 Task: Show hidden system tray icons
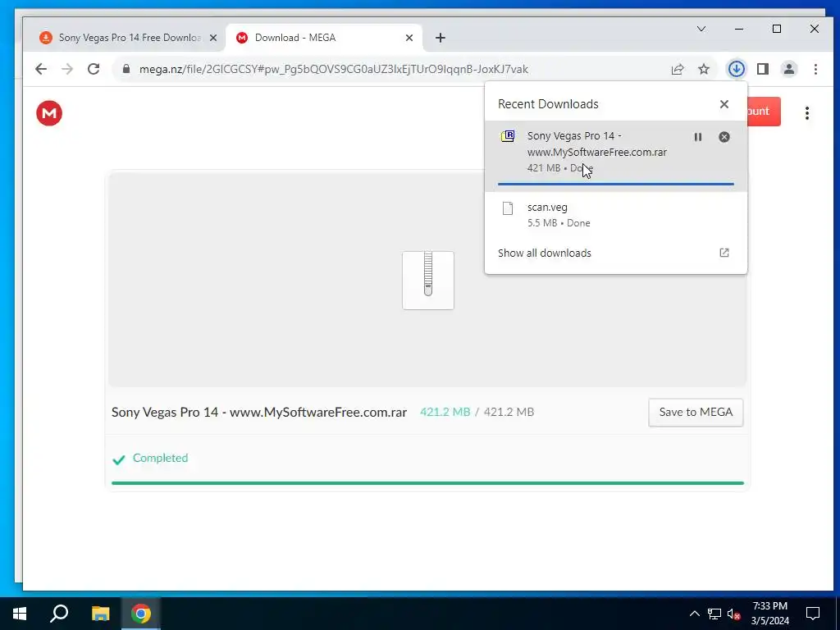pos(694,614)
